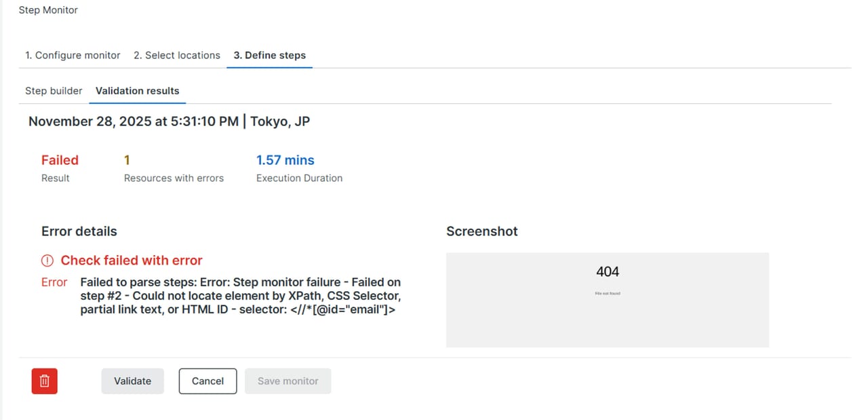This screenshot has width=868, height=420.
Task: Open the Configure monitor tab
Action: point(73,56)
